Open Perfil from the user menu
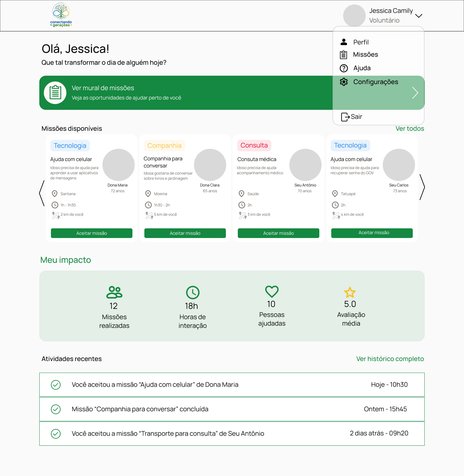This screenshot has height=476, width=464. click(x=361, y=42)
